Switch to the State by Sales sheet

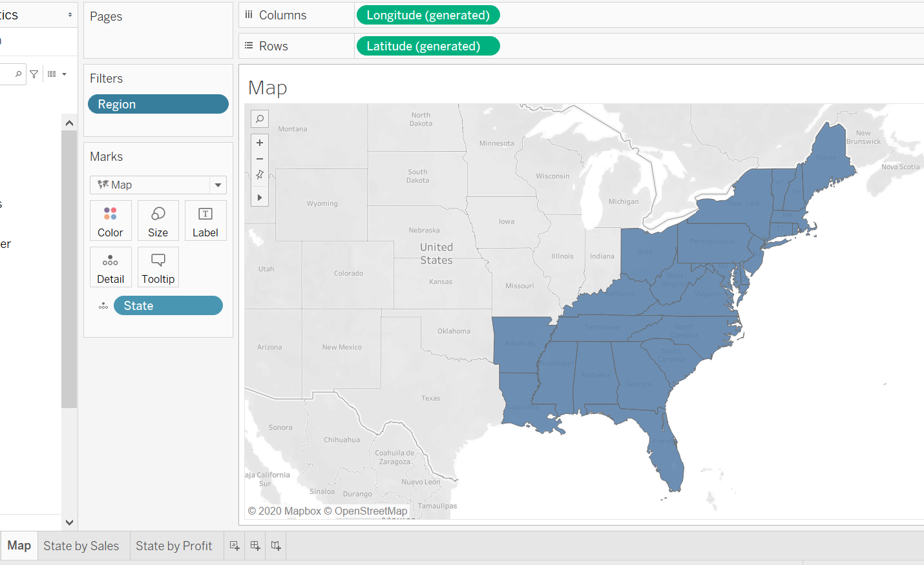tap(81, 546)
